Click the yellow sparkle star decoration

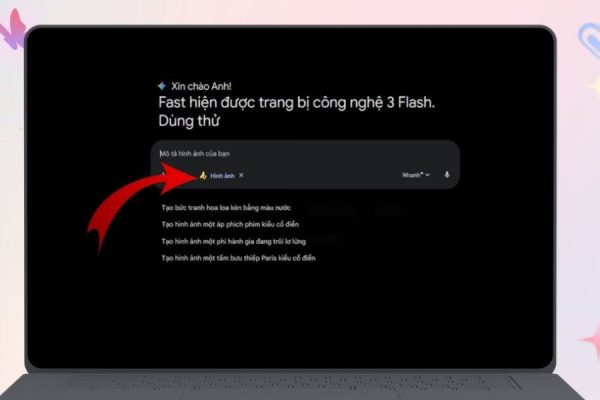[x=594, y=86]
